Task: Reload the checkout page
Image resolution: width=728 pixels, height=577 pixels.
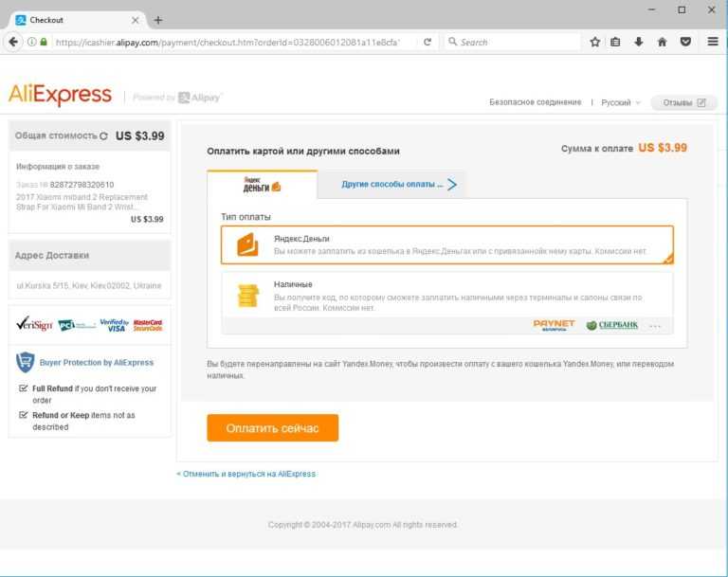Action: pyautogui.click(x=428, y=42)
